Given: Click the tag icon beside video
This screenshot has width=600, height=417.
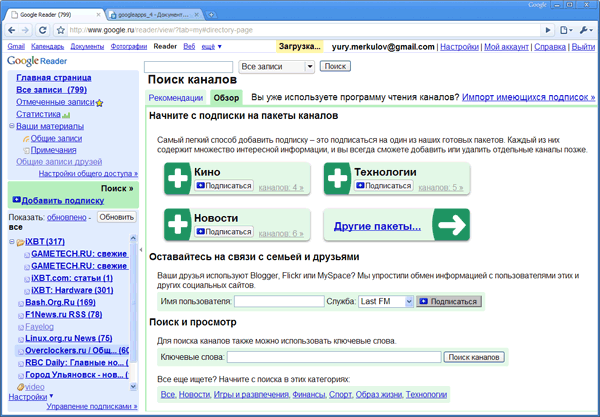Looking at the screenshot, I should 21,387.
